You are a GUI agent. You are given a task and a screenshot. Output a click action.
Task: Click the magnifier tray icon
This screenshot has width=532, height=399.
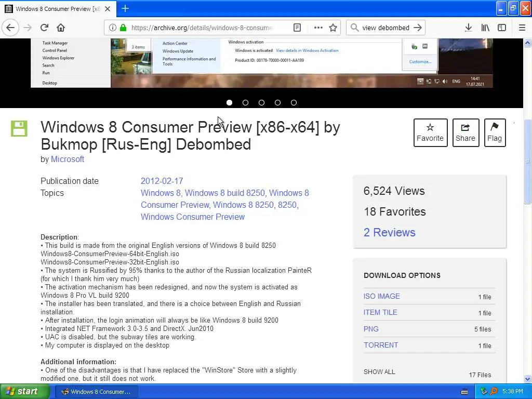[x=494, y=392]
